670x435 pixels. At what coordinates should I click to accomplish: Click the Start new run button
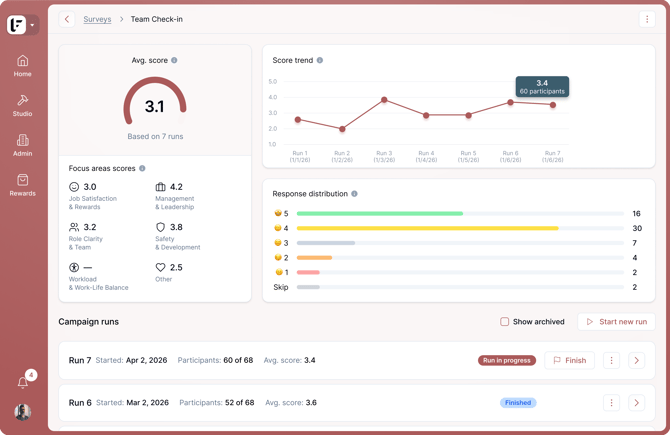pos(616,322)
